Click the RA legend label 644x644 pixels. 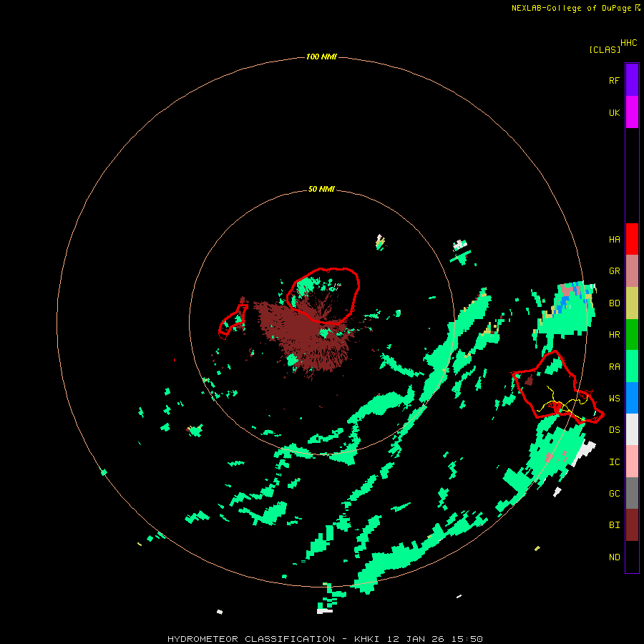point(614,366)
